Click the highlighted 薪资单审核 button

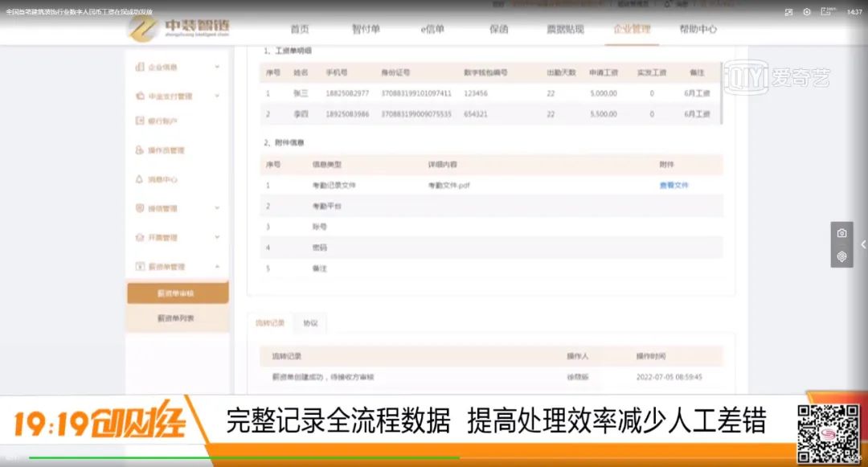coord(178,293)
